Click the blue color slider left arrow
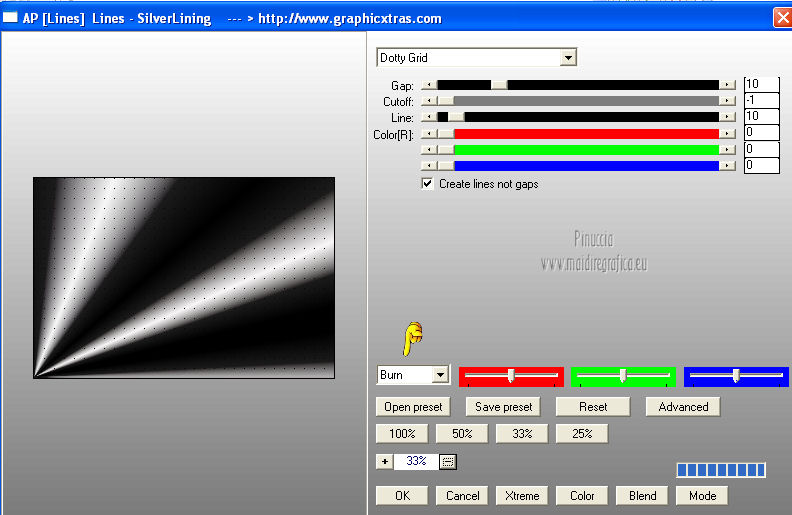792x515 pixels. 429,166
